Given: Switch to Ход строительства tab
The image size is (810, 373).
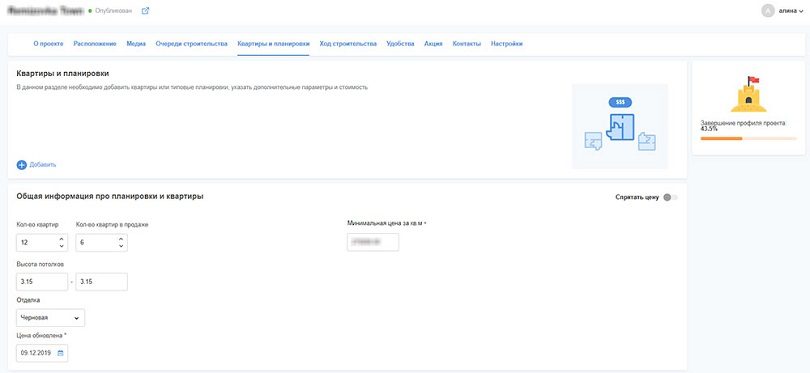Looking at the screenshot, I should click(x=348, y=44).
